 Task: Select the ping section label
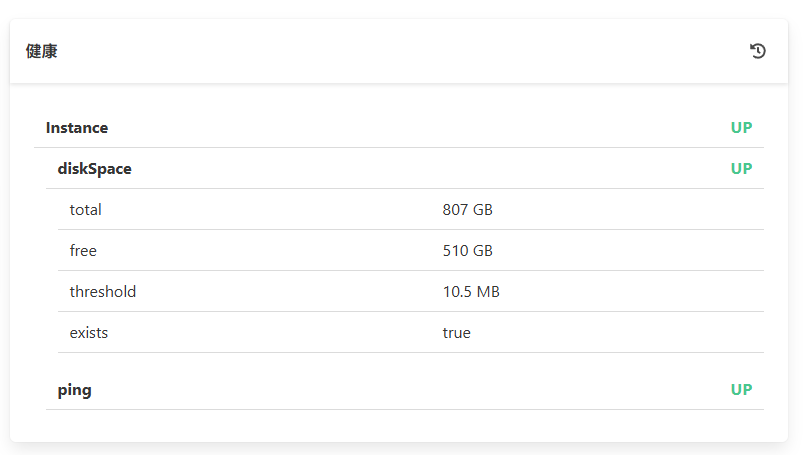(75, 390)
